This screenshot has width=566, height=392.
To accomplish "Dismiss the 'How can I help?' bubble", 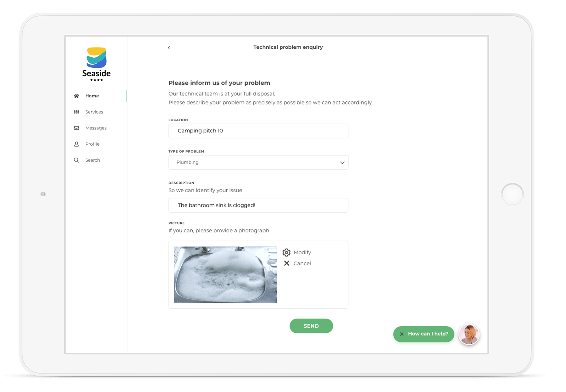I will click(x=402, y=334).
